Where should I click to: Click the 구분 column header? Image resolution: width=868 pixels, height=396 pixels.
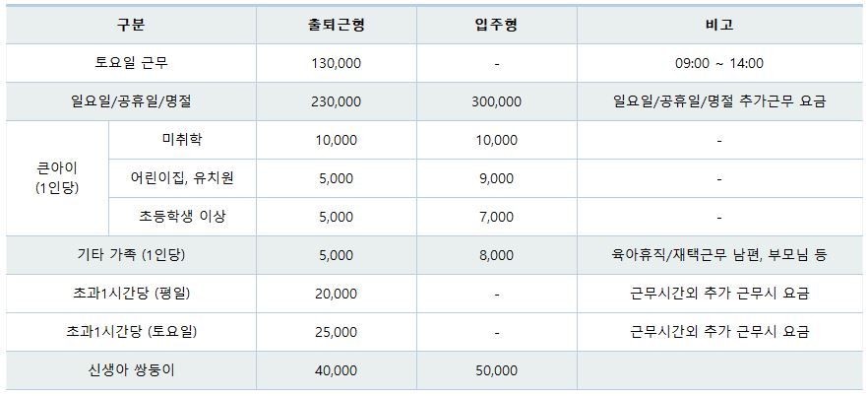[130, 25]
